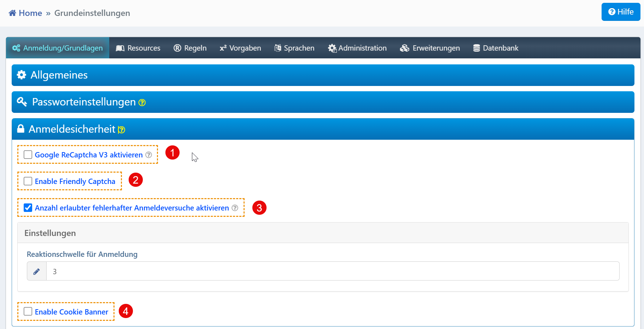Expand the Passworteinstellungen panel
Image resolution: width=644 pixels, height=329 pixels.
pyautogui.click(x=84, y=102)
